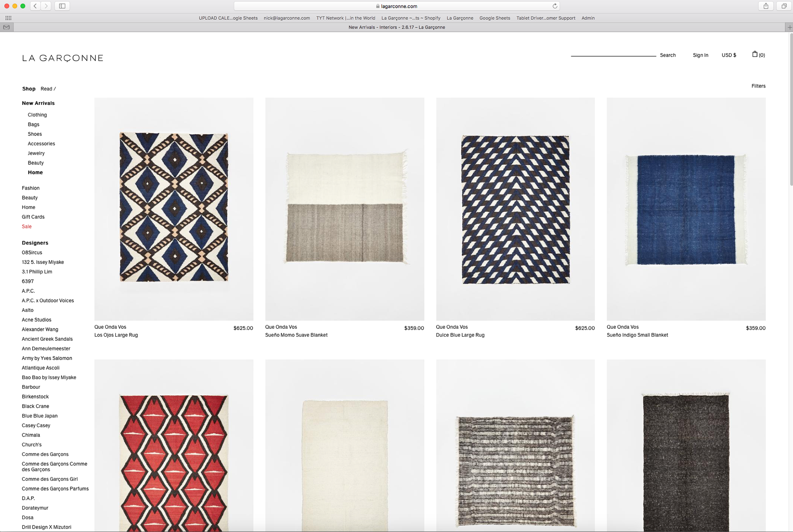793x532 pixels.
Task: Expand the Filters panel
Action: tap(758, 86)
